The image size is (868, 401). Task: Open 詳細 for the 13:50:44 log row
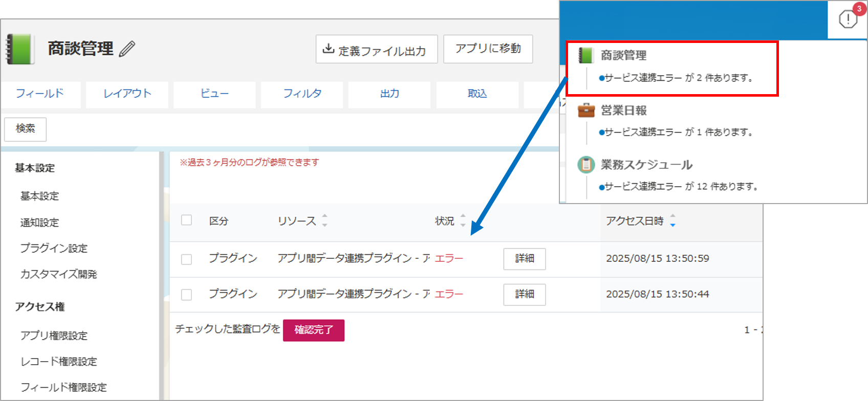click(x=525, y=295)
